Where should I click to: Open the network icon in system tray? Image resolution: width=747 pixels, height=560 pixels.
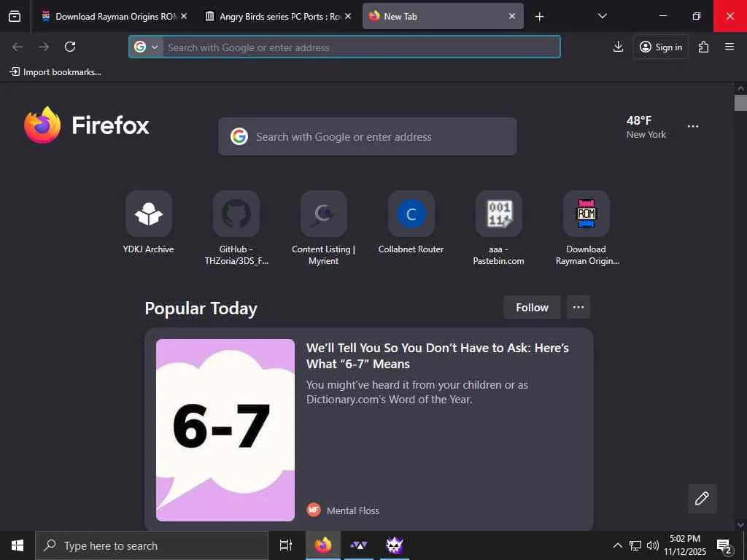tap(635, 545)
